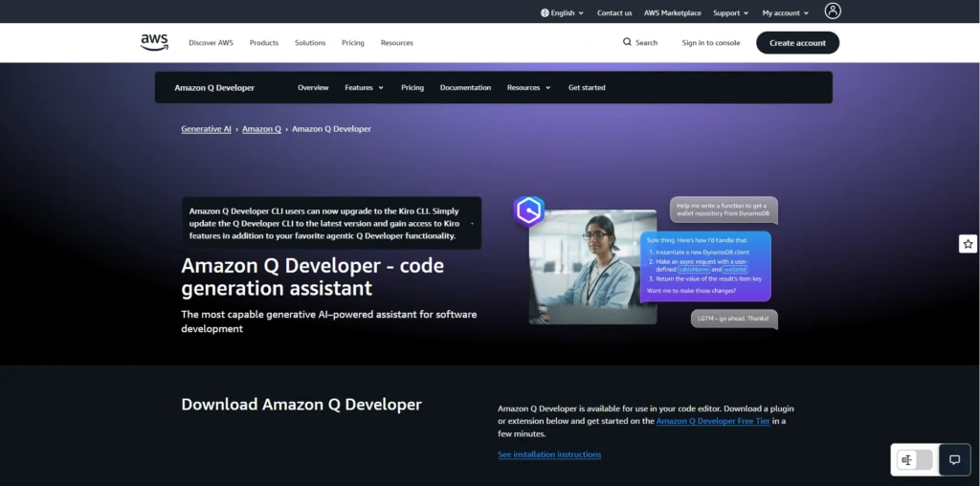Open the Documentation tab
The height and width of the screenshot is (486, 980).
click(x=466, y=87)
